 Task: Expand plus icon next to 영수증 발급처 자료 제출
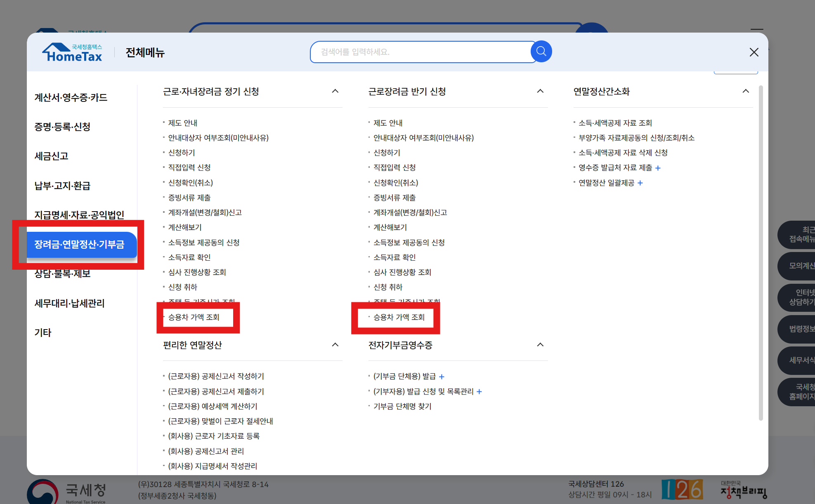point(658,168)
